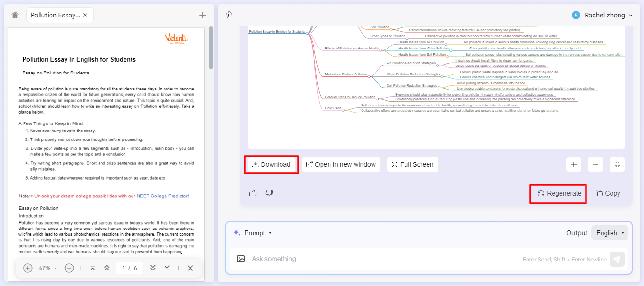
Task: Download the mind map
Action: click(271, 164)
